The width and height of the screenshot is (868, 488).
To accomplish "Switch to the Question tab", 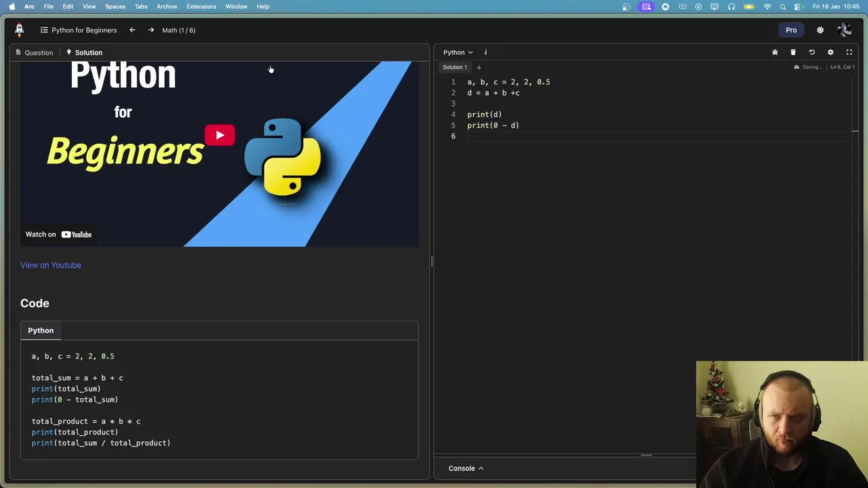I will [34, 52].
